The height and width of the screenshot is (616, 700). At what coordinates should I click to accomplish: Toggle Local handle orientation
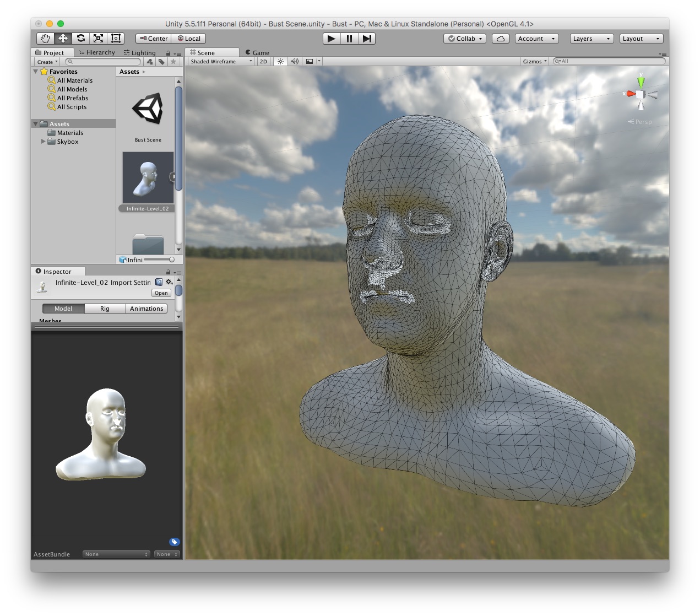point(189,38)
